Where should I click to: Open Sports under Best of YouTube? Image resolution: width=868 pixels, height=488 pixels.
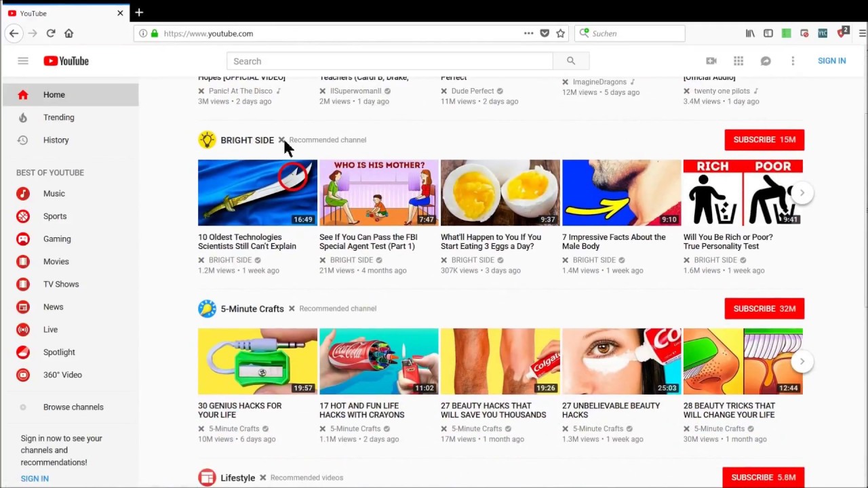[x=71, y=216]
